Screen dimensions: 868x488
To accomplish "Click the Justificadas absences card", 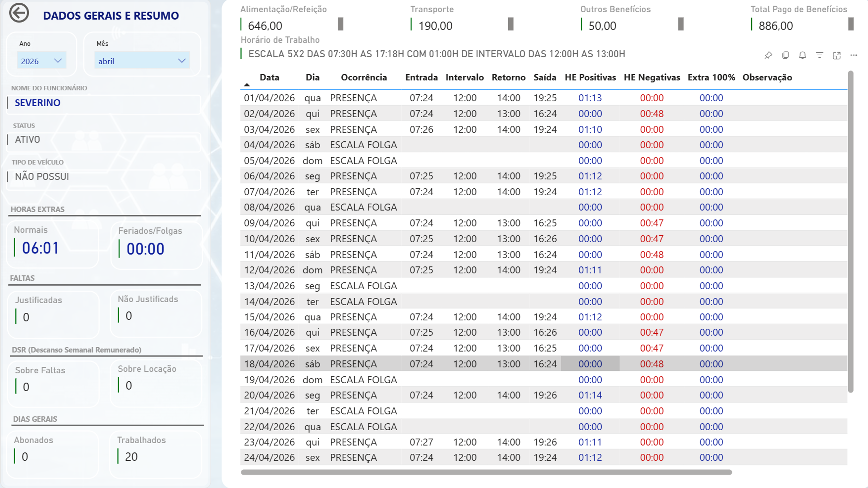I will [53, 315].
